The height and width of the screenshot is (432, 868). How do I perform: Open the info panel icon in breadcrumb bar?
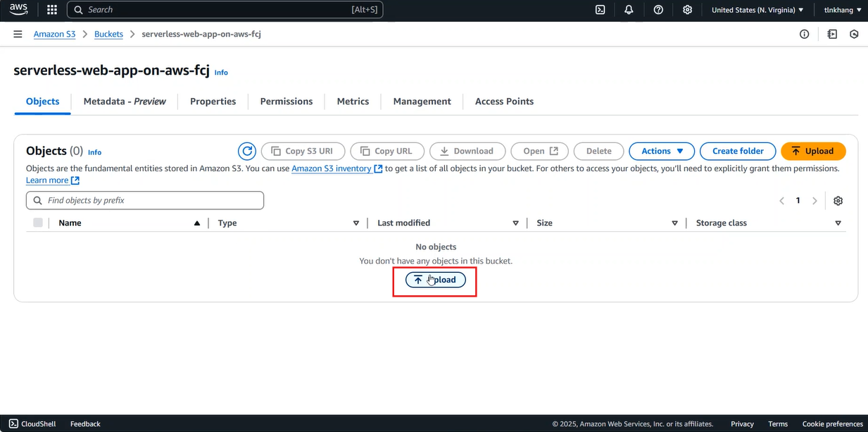click(x=804, y=34)
